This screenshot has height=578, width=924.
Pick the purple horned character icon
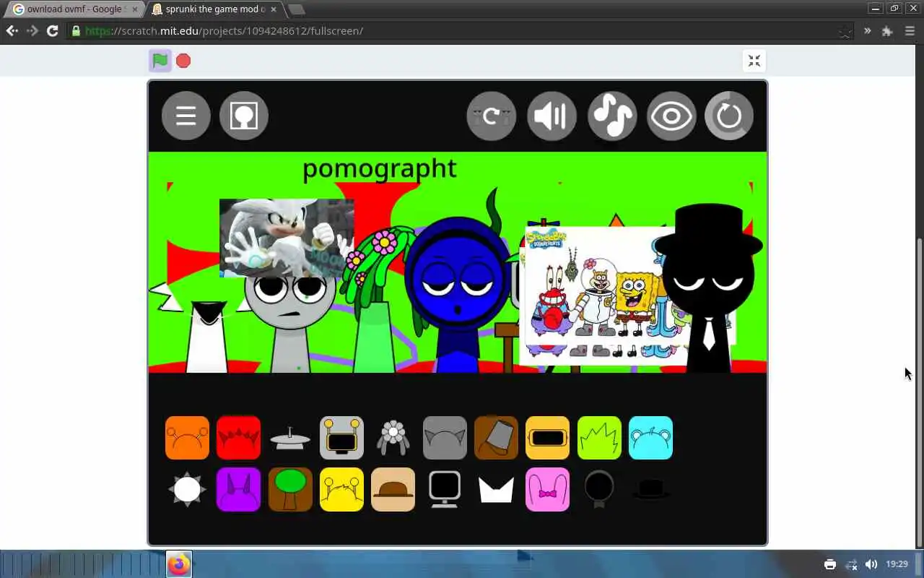click(239, 489)
